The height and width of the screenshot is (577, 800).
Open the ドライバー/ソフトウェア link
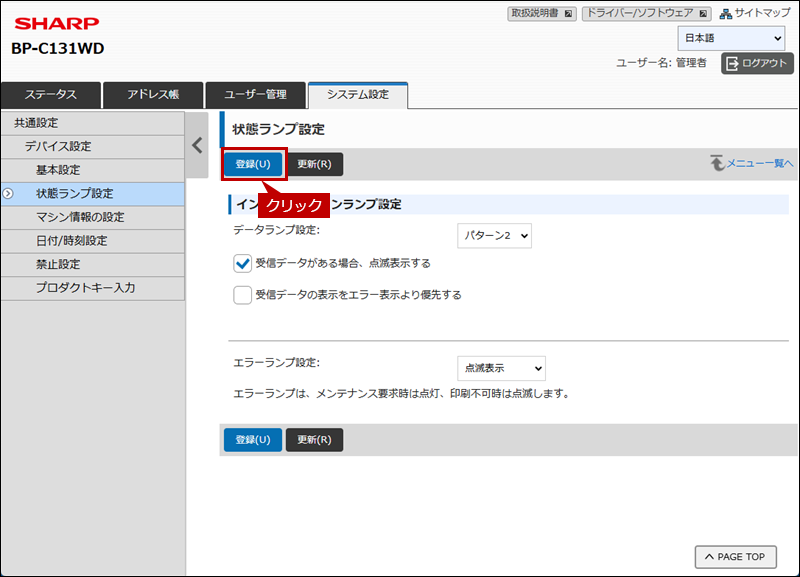647,13
